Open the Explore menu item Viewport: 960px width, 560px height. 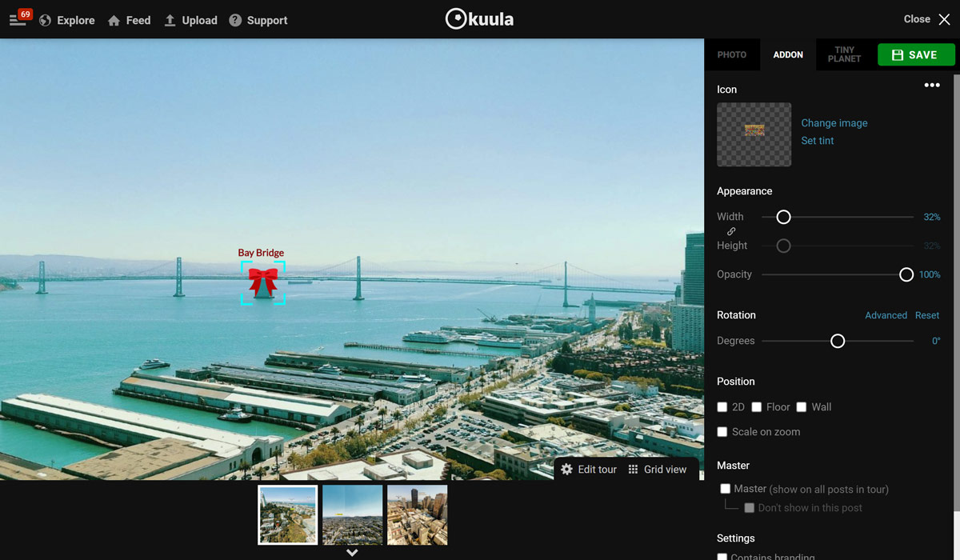point(67,21)
